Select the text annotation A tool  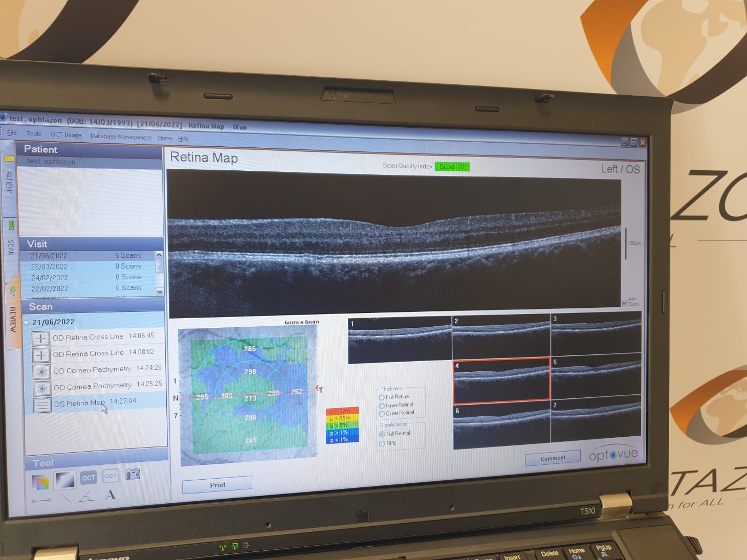110,495
